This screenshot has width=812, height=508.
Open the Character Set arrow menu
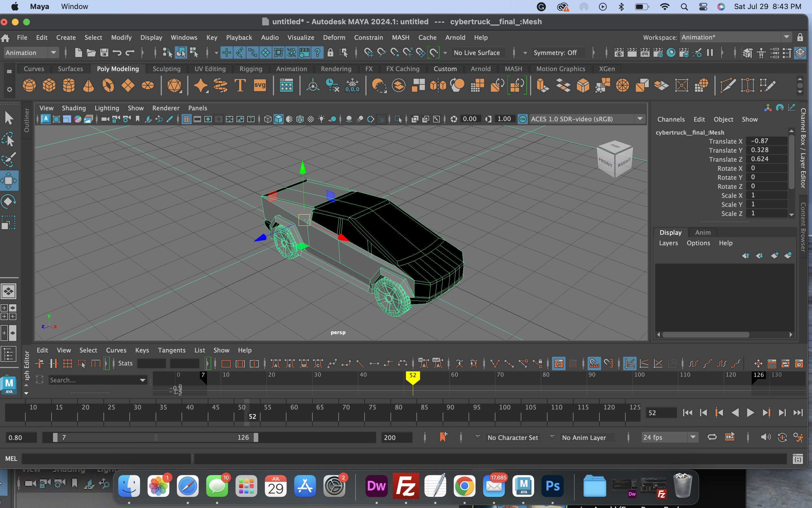click(x=477, y=437)
